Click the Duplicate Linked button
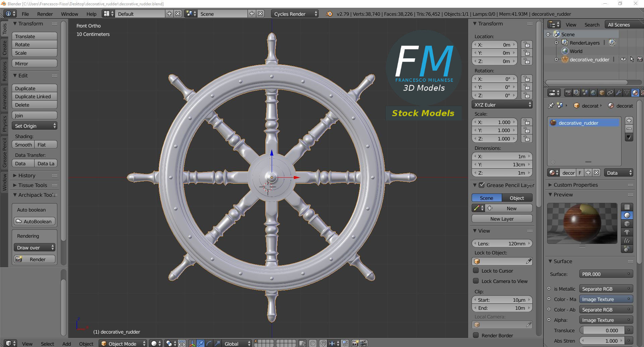Viewport: 644px width, 347px height. tap(35, 97)
